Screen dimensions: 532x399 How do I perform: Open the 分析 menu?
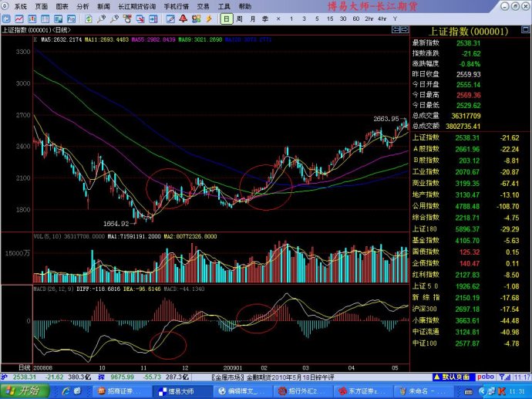coord(83,6)
